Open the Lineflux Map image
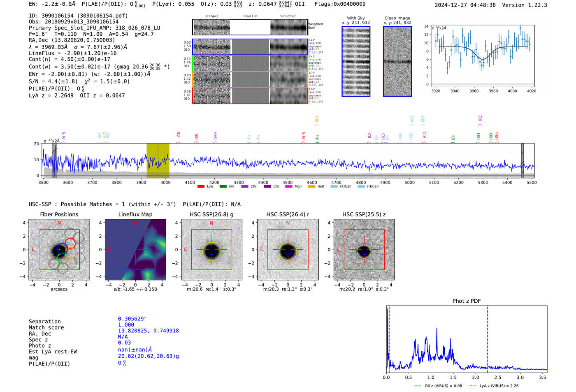 tap(135, 250)
